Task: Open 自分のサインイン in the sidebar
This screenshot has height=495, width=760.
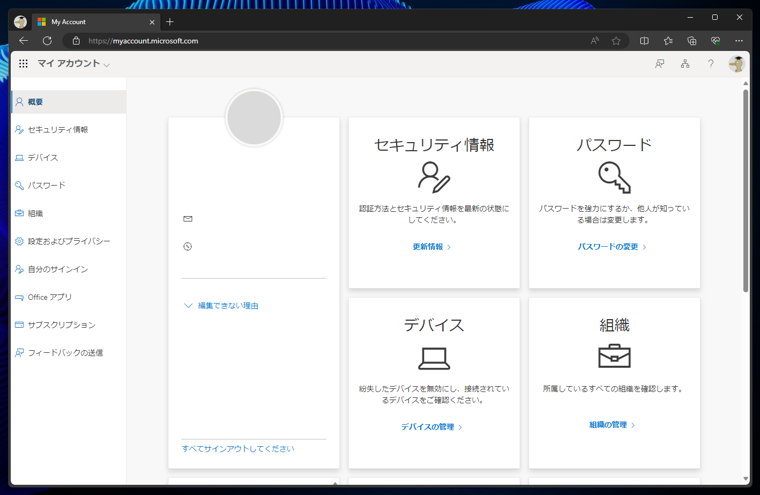Action: [69, 269]
